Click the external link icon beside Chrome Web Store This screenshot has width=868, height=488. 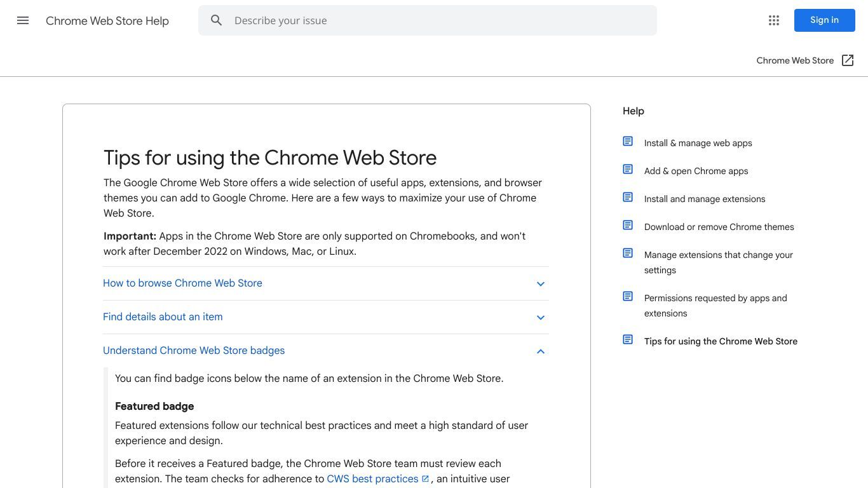[848, 60]
